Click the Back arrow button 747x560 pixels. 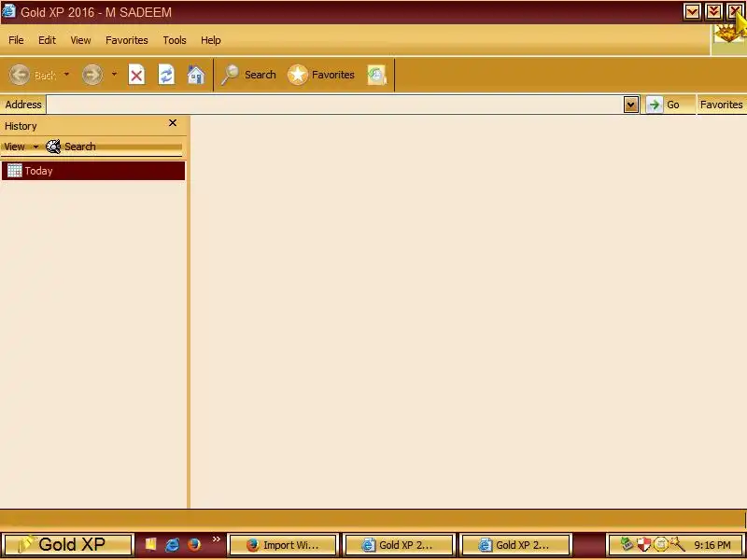(x=20, y=76)
